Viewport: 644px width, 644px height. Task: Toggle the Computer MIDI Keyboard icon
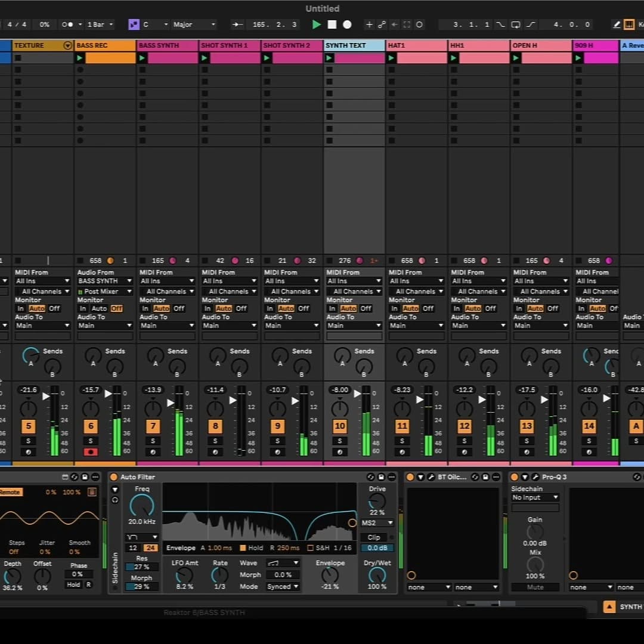(x=629, y=24)
